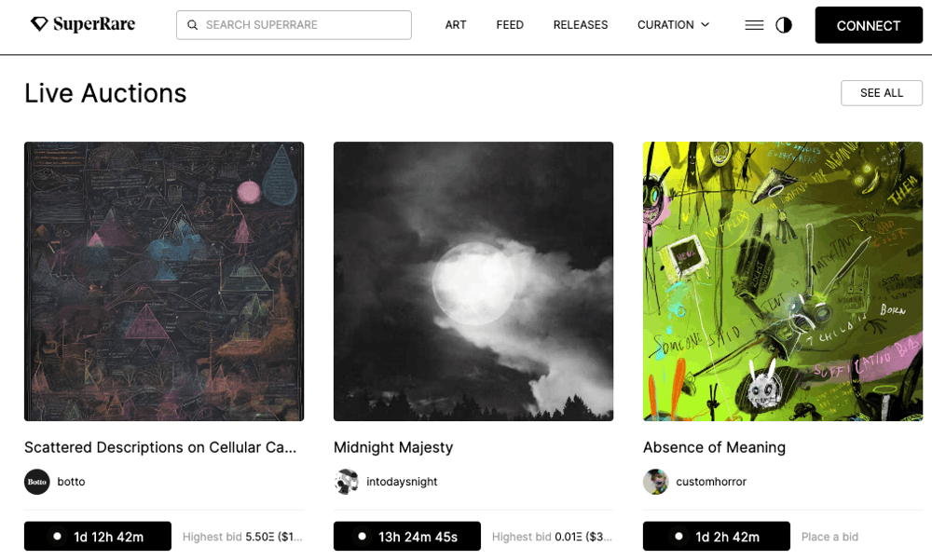Toggle the dark mode contrast icon

coord(784,25)
